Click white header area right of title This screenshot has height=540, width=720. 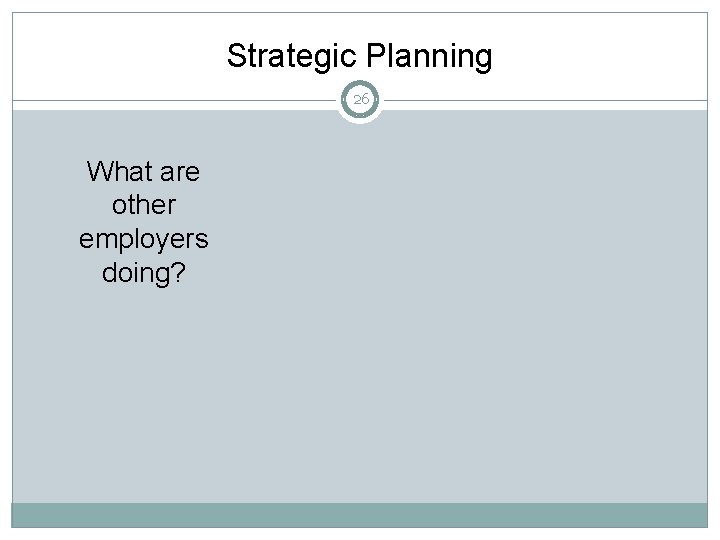pyautogui.click(x=610, y=56)
